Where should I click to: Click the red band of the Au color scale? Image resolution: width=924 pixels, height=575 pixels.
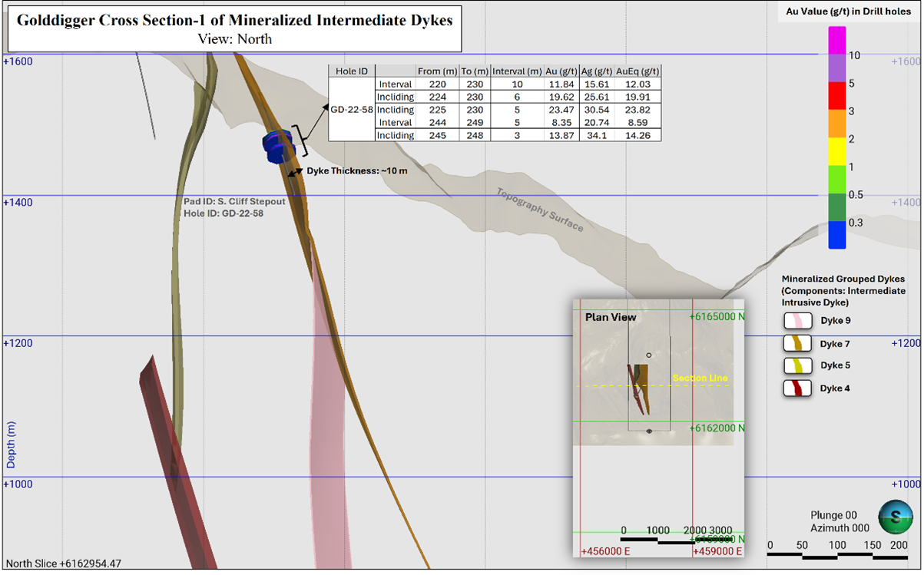(837, 96)
